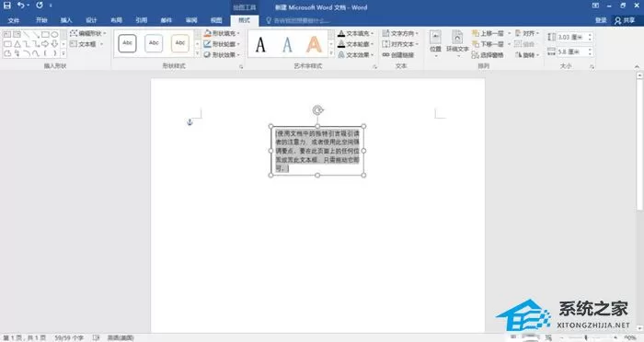Click the Position (位置) icon
This screenshot has height=342, width=644.
pyautogui.click(x=435, y=42)
